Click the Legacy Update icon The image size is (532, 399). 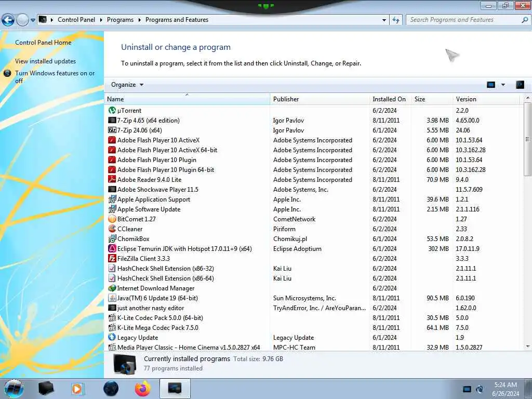pos(112,337)
